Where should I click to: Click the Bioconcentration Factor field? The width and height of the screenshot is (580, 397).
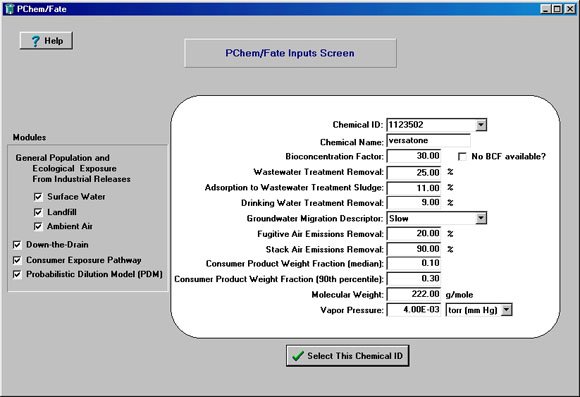[414, 156]
